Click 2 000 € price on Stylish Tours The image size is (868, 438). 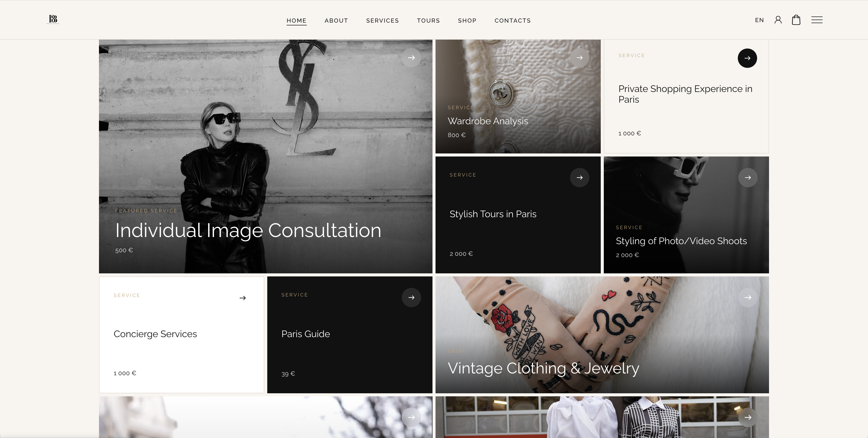(461, 254)
